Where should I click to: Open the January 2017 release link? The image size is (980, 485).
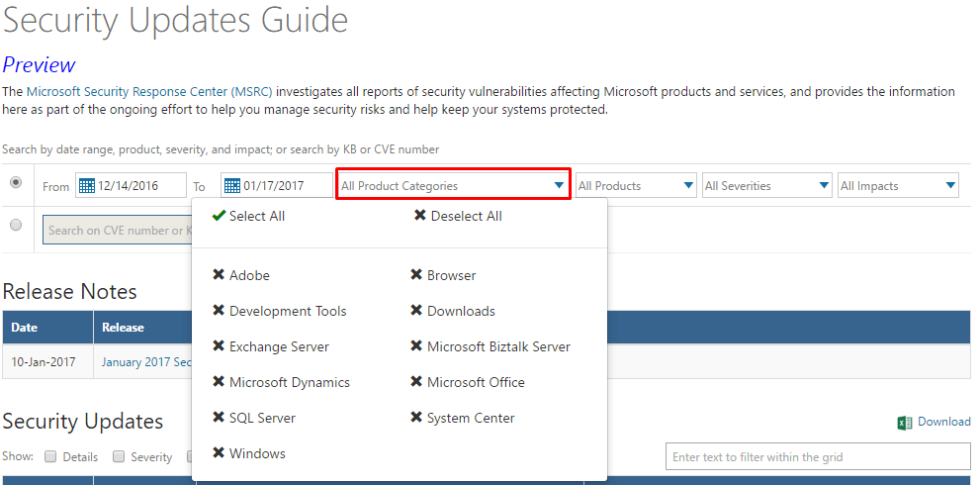pos(146,361)
